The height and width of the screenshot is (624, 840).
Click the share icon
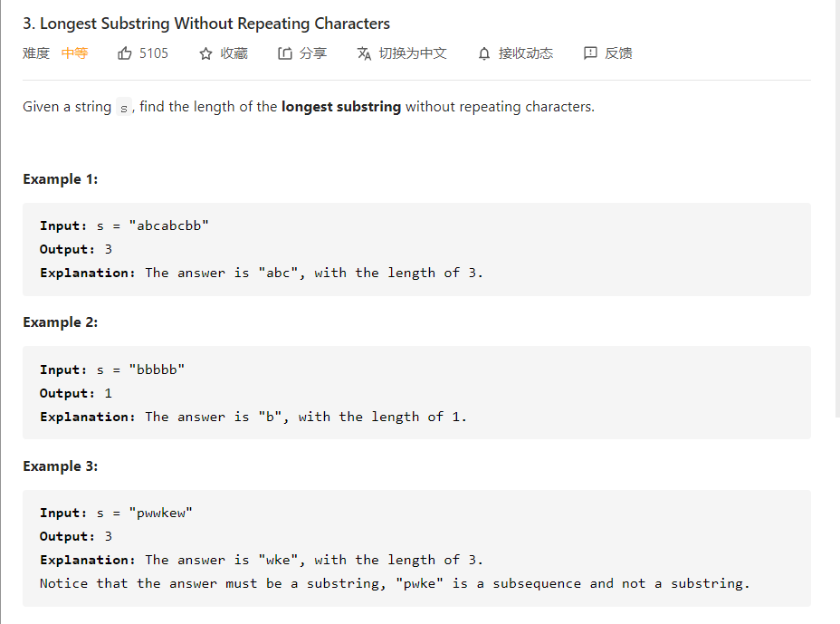(285, 53)
